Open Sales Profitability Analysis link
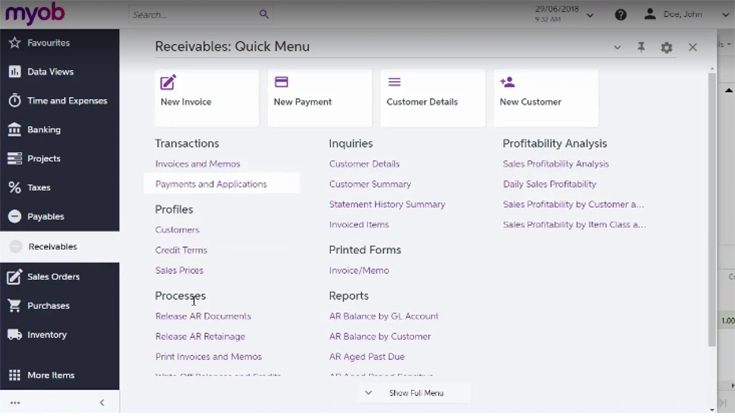Image resolution: width=735 pixels, height=416 pixels. tap(556, 164)
